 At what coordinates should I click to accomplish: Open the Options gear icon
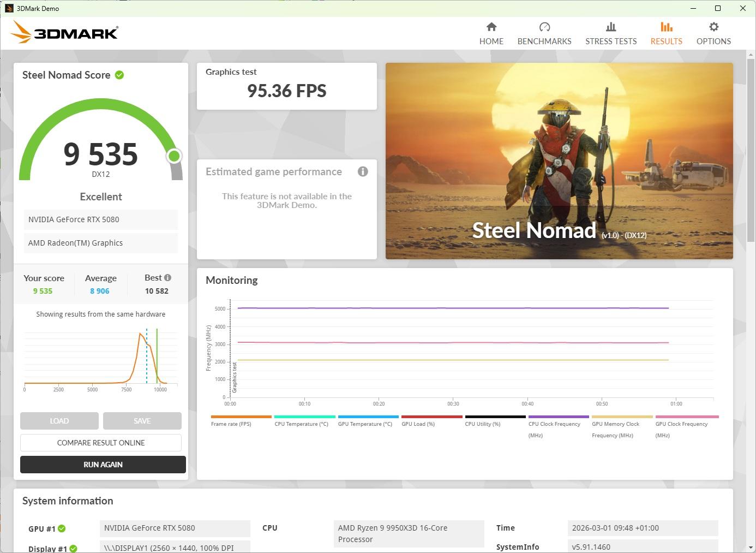point(713,27)
